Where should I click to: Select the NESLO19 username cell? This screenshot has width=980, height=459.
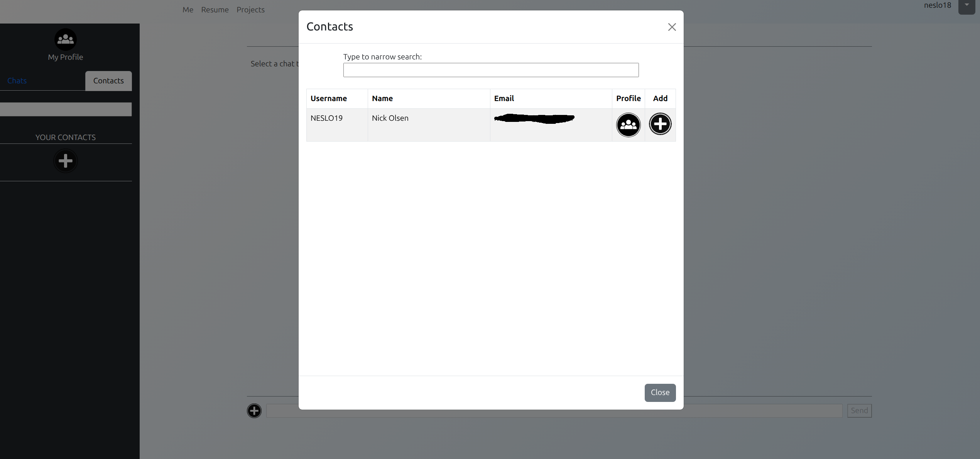tap(327, 118)
